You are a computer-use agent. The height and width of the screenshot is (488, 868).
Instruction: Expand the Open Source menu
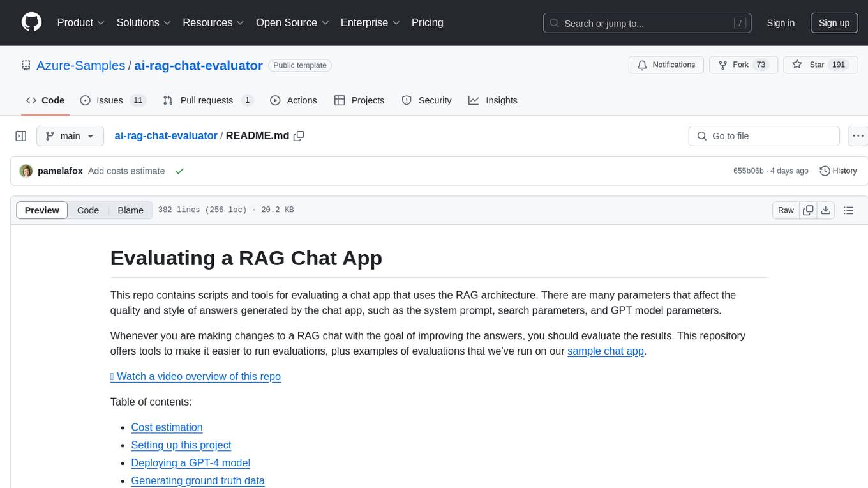point(293,22)
